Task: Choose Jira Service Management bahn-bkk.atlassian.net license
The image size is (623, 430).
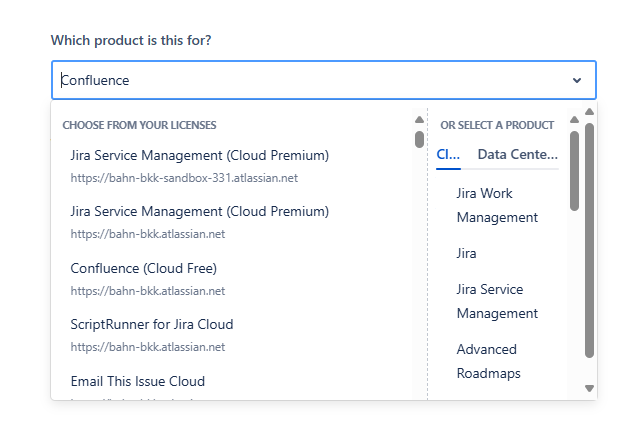Action: (199, 221)
